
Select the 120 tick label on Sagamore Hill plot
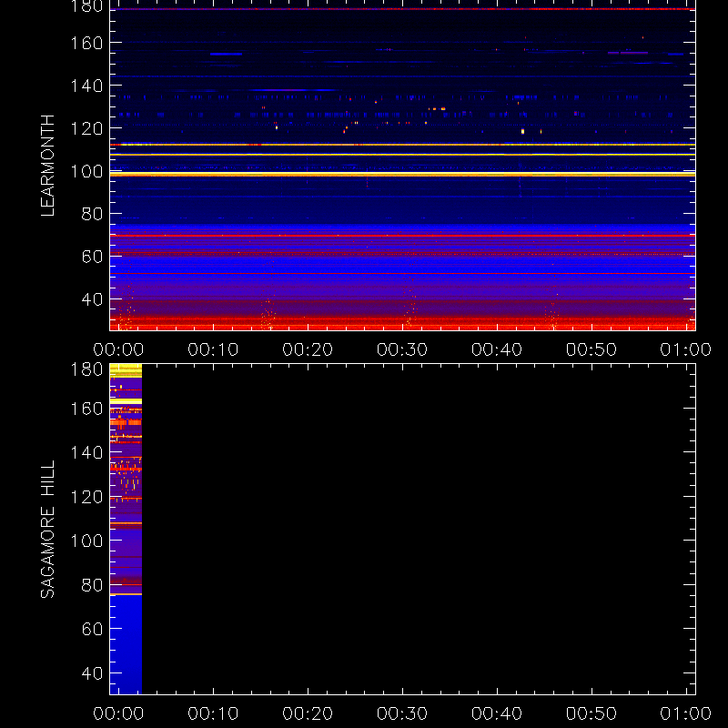tap(86, 497)
